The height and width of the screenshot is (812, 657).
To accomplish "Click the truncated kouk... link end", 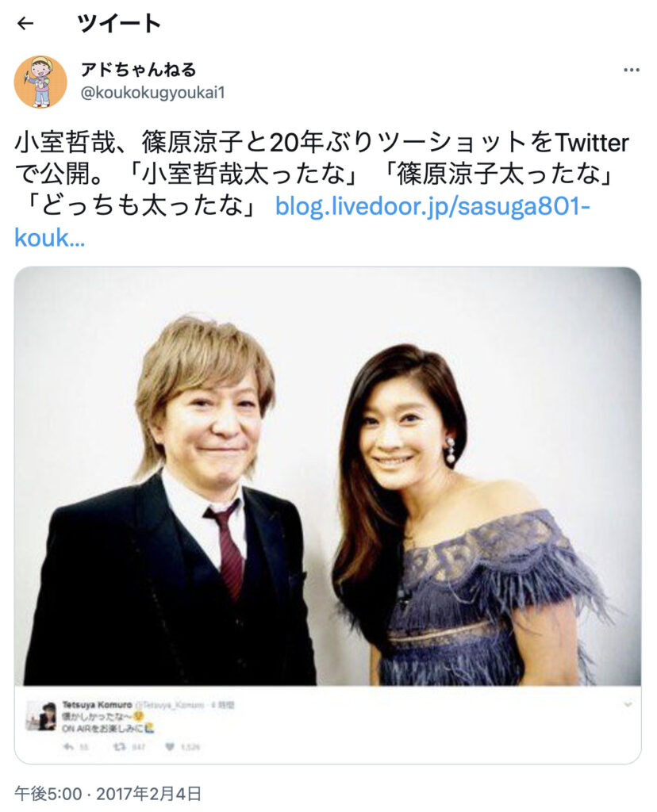I will pyautogui.click(x=49, y=238).
